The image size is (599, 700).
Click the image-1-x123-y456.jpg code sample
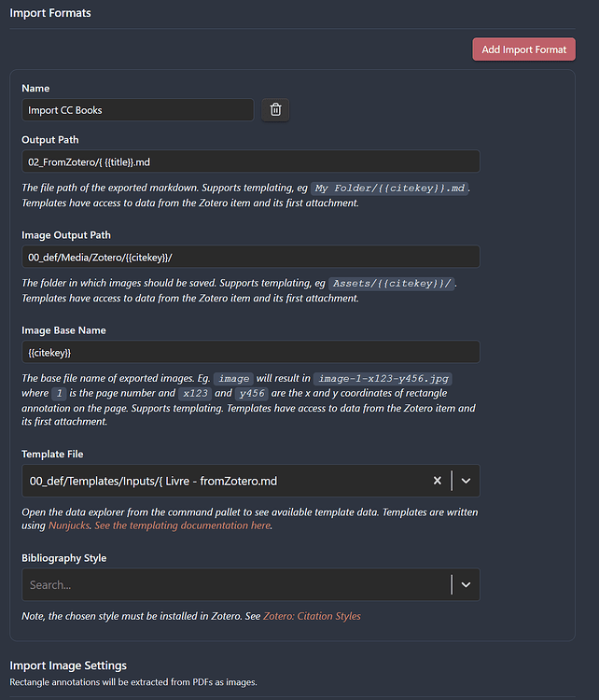click(x=383, y=379)
